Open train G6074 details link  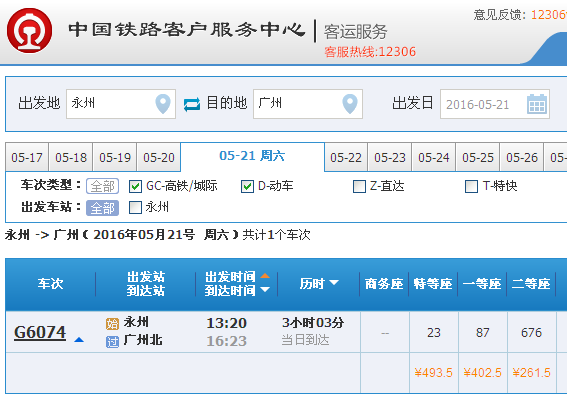[x=40, y=332]
